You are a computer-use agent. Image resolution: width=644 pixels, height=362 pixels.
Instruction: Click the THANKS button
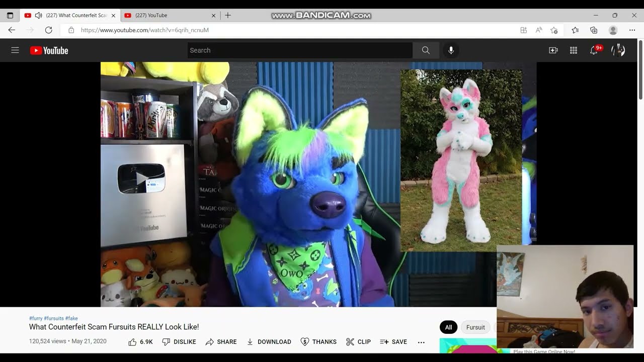(x=318, y=342)
